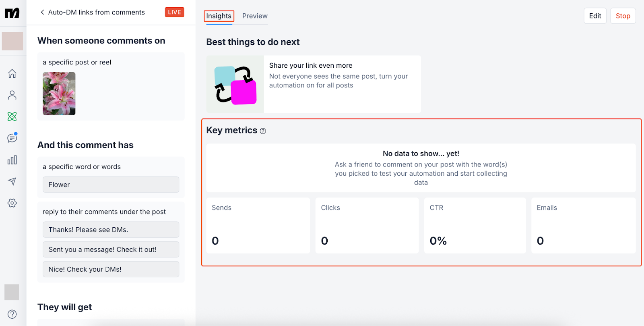
Task: Open the 'Share your link even more' card
Action: pos(314,84)
